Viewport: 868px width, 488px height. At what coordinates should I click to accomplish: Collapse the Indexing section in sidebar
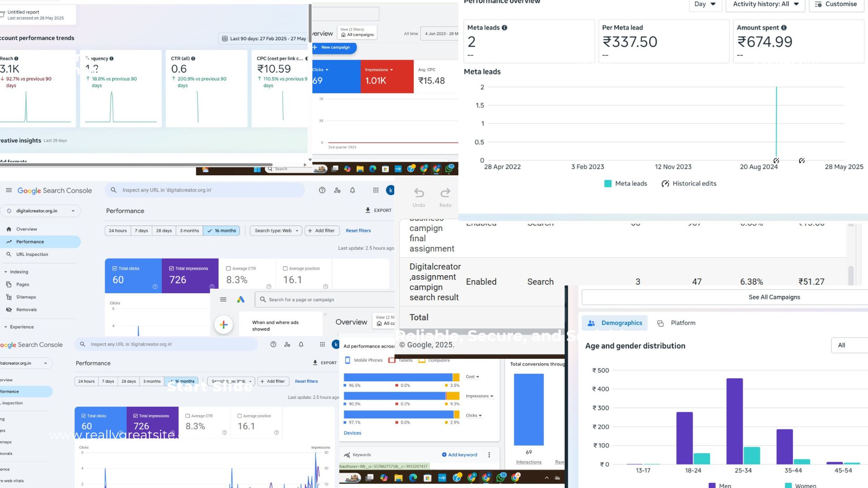click(x=16, y=272)
